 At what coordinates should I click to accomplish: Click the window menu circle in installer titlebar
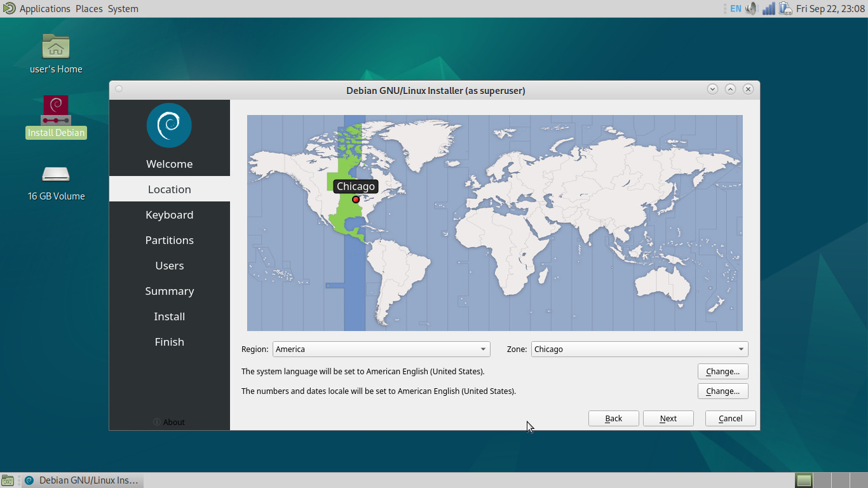coord(119,89)
